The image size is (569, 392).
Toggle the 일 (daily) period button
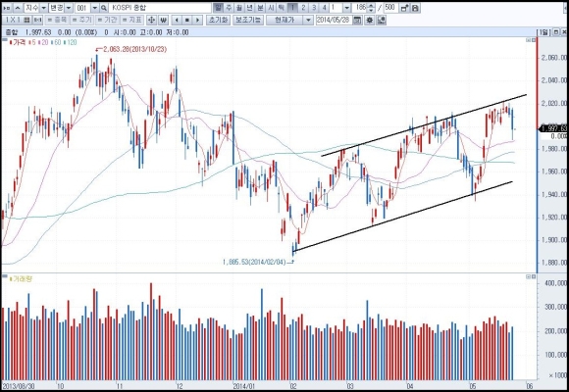pos(218,8)
